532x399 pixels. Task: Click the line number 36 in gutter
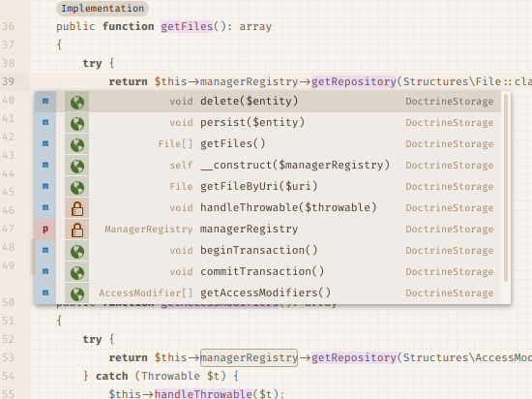point(8,26)
